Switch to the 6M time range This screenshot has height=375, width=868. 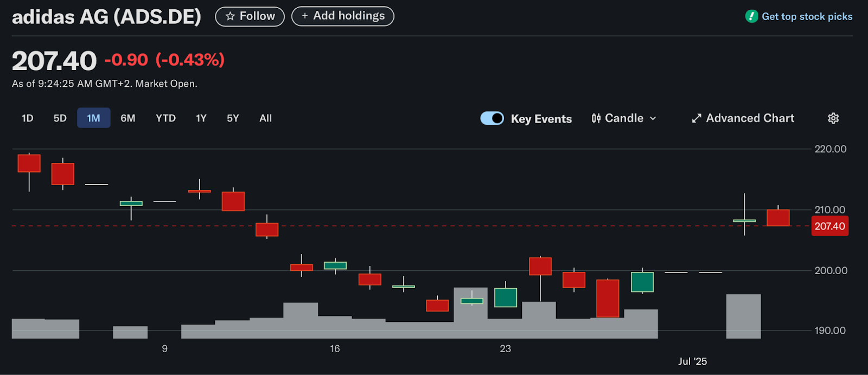coord(128,118)
